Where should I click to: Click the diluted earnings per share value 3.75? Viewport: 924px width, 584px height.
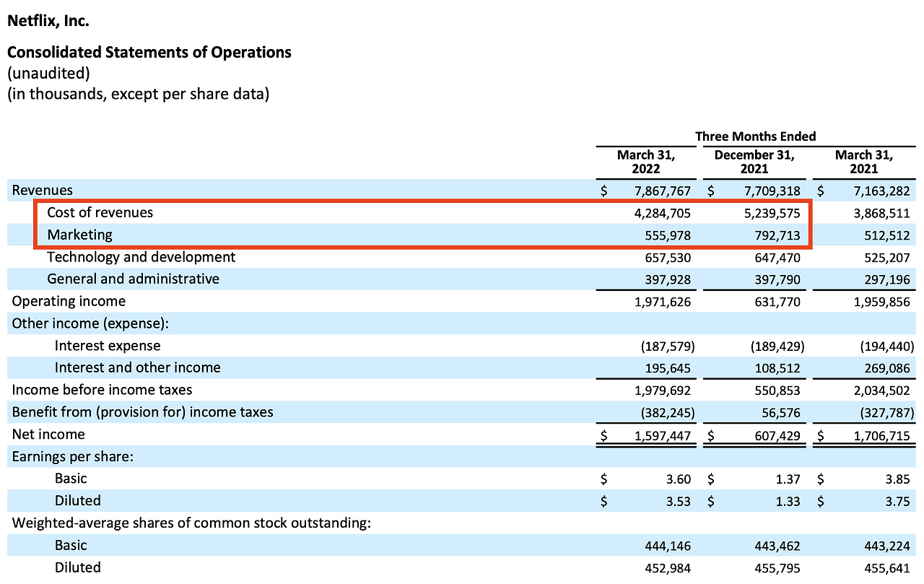pyautogui.click(x=898, y=502)
